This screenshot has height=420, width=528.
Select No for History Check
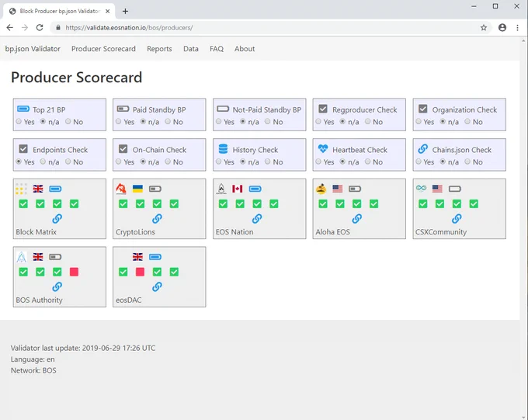click(x=267, y=161)
